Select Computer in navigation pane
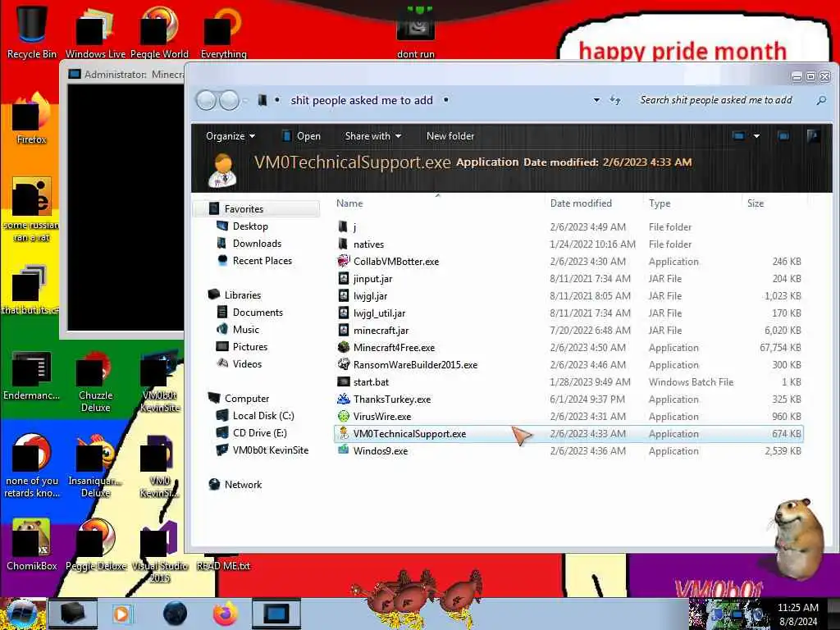 click(x=247, y=399)
